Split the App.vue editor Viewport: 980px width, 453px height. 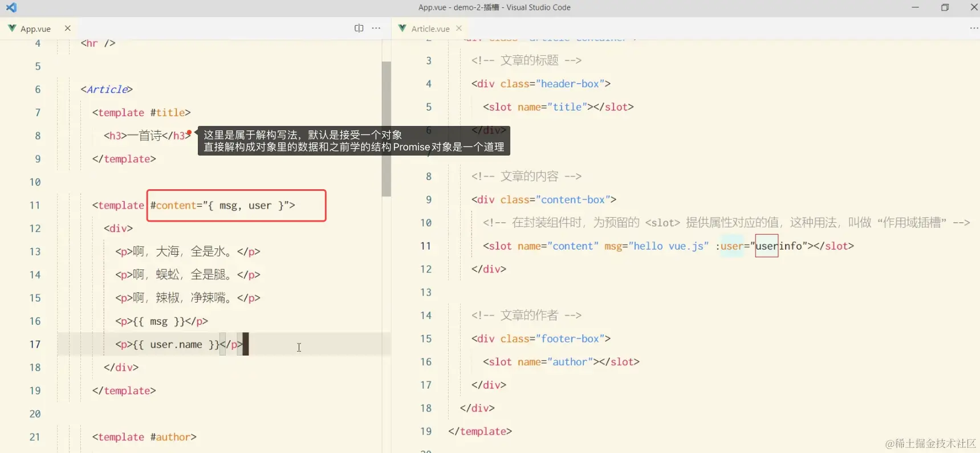(x=359, y=28)
